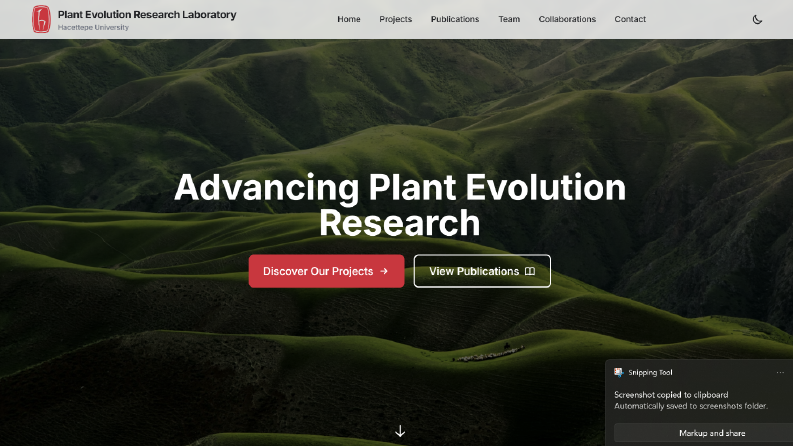The width and height of the screenshot is (793, 446).
Task: Click the 'Hacettepe University' subtitle text
Action: [x=93, y=27]
